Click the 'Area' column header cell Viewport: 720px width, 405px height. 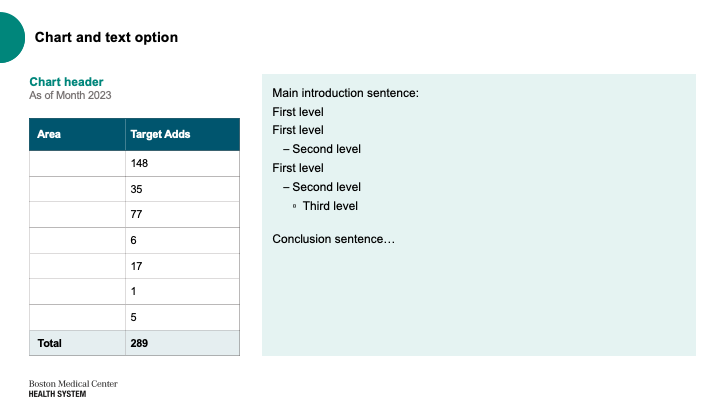pyautogui.click(x=77, y=135)
